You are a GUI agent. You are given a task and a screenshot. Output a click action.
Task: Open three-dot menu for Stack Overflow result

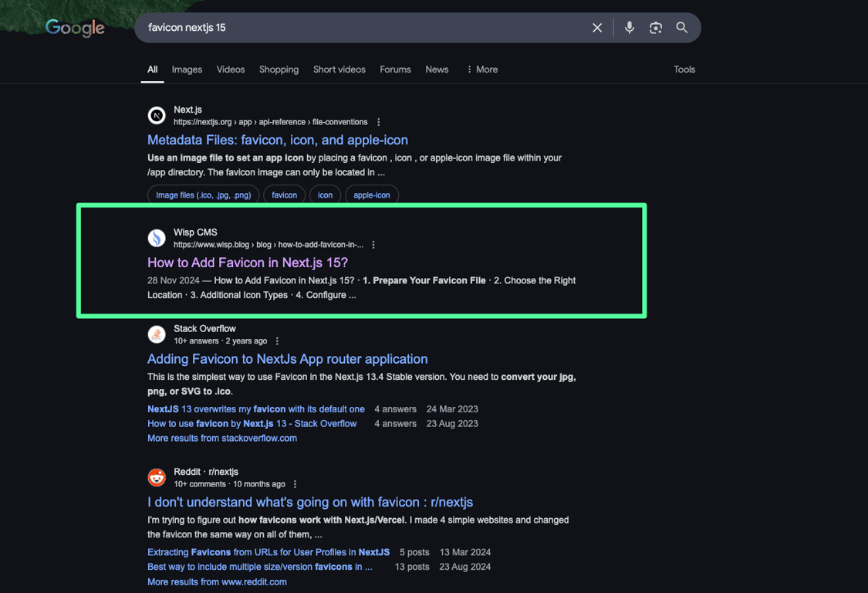tap(277, 341)
